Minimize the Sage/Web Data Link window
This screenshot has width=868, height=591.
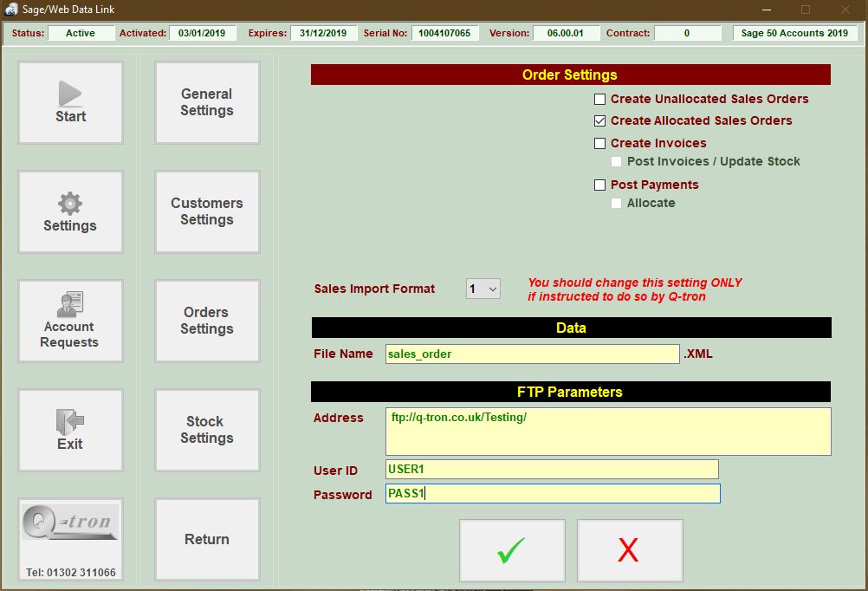(x=767, y=10)
